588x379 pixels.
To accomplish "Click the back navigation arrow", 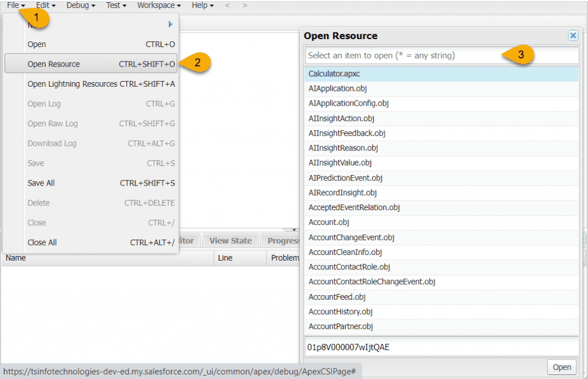I will coord(227,5).
